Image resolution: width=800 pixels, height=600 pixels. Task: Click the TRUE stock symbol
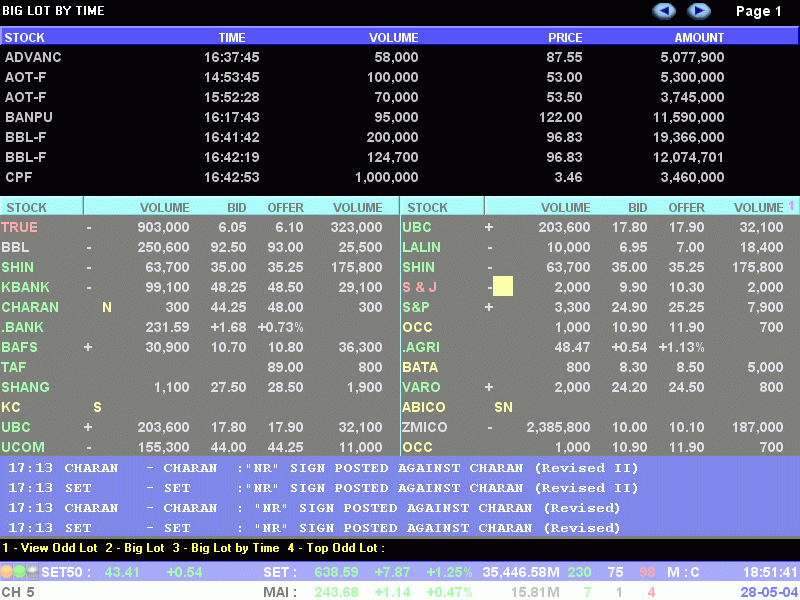[19, 227]
